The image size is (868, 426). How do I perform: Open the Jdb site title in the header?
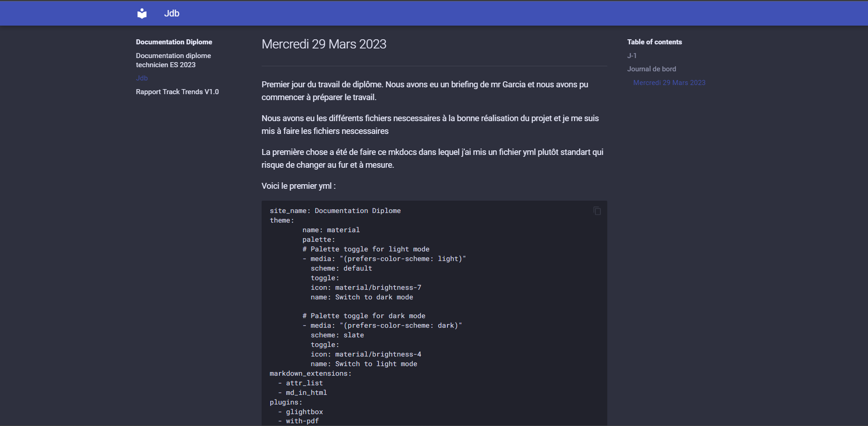coord(172,13)
